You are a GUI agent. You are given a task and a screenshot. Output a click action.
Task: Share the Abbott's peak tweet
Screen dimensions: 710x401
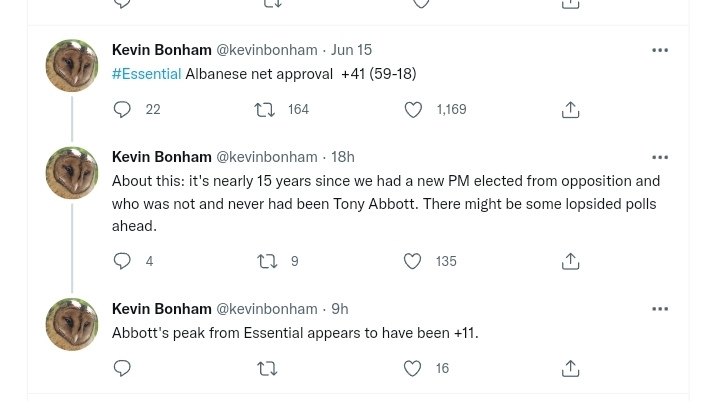pyautogui.click(x=570, y=369)
